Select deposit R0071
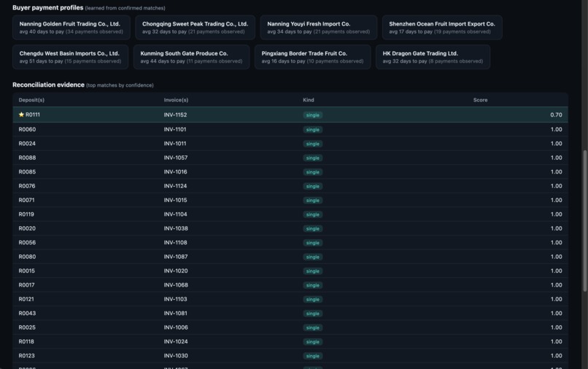This screenshot has width=588, height=369. (26, 201)
